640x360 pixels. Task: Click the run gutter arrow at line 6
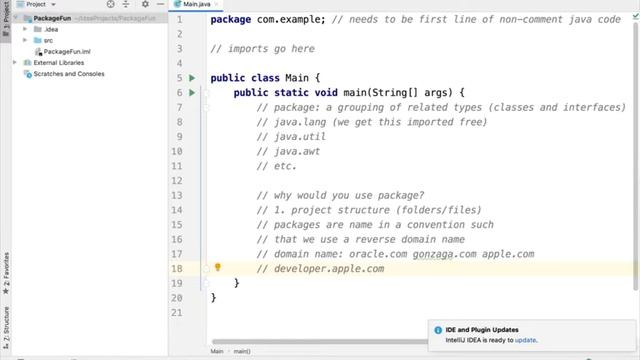tap(192, 93)
